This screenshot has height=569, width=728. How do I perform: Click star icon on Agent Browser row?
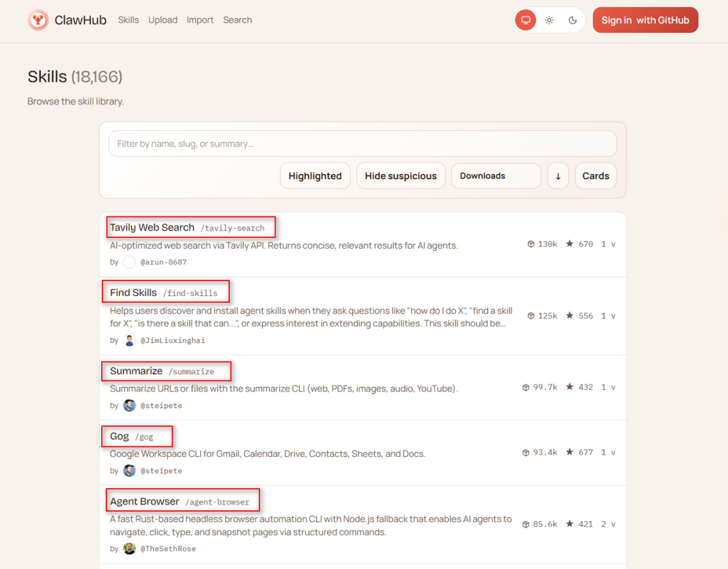(x=570, y=524)
